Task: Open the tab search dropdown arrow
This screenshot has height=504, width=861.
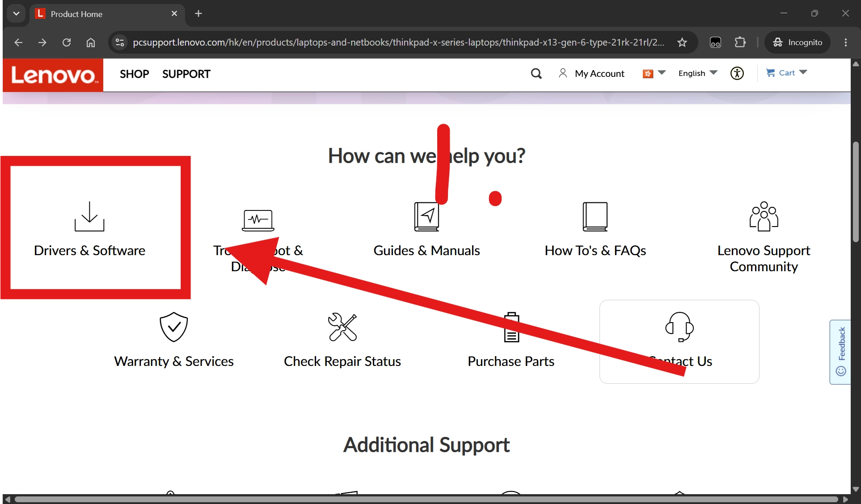Action: pos(17,14)
